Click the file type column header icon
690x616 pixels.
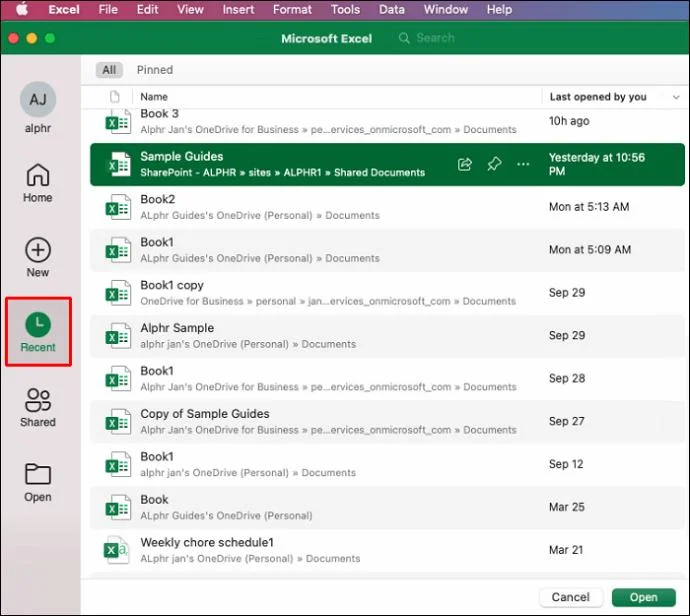click(x=114, y=97)
